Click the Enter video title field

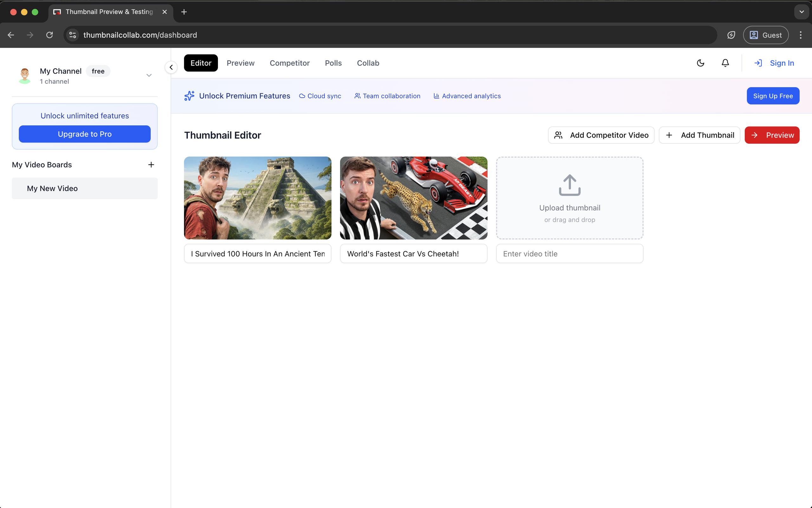pyautogui.click(x=569, y=254)
